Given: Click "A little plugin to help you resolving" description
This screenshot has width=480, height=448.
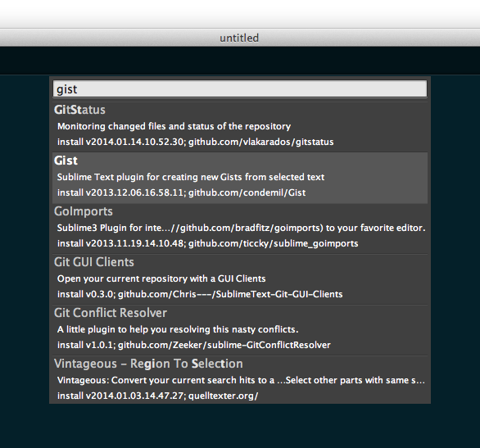Looking at the screenshot, I should click(178, 329).
